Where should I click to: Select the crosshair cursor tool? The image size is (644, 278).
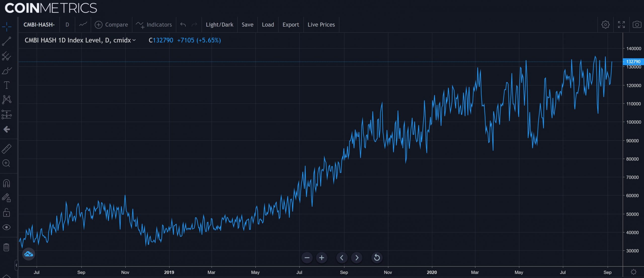[x=7, y=26]
